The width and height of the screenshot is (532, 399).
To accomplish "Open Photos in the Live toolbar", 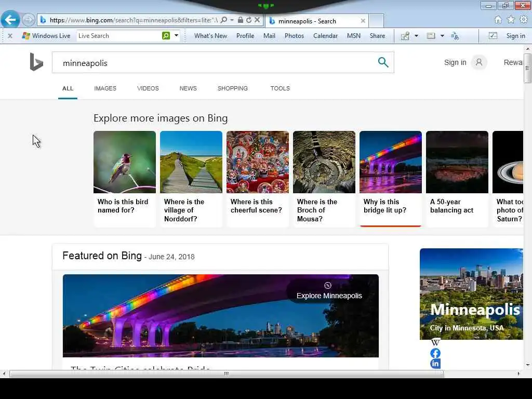I will click(294, 36).
